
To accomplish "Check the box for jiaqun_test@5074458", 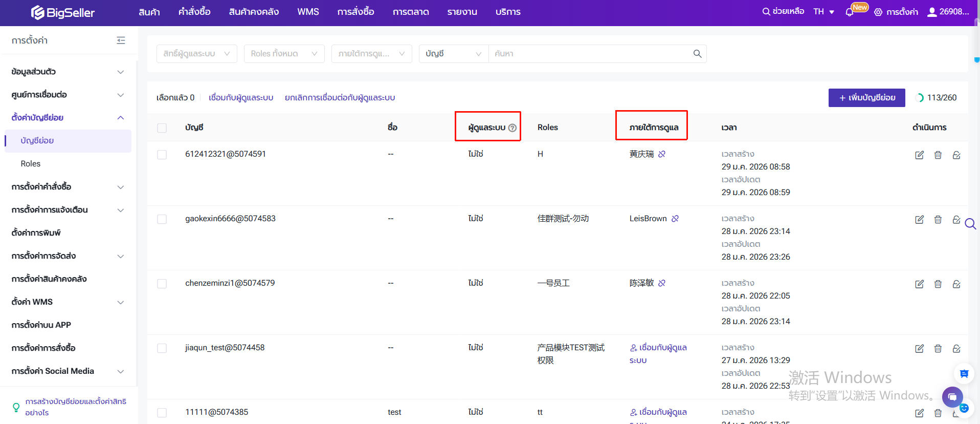I will point(162,348).
